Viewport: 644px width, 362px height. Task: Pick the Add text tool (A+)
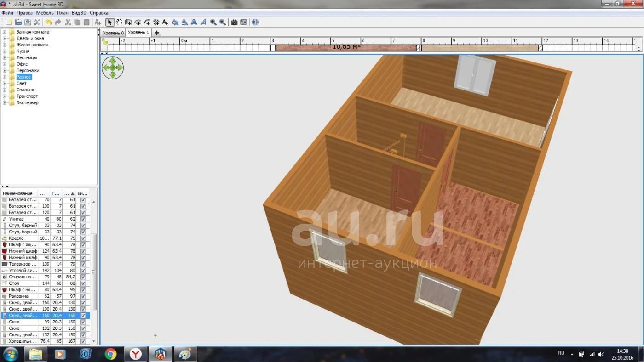[x=166, y=22]
